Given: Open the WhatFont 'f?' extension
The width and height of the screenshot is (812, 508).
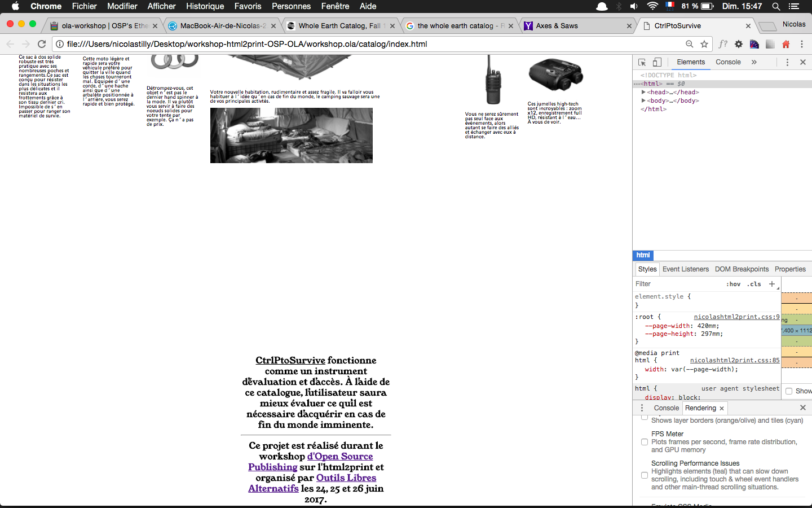Looking at the screenshot, I should (723, 44).
